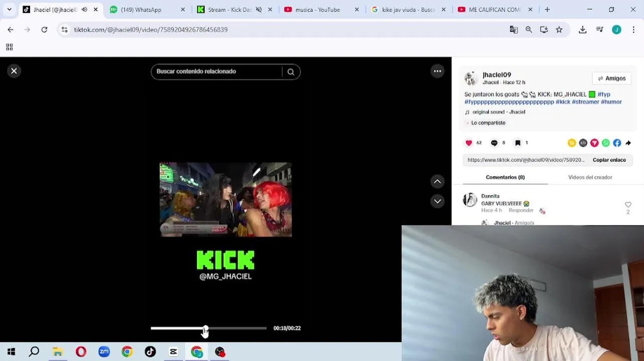This screenshot has height=361, width=644.
Task: Get embed code icon
Action: pyautogui.click(x=583, y=143)
